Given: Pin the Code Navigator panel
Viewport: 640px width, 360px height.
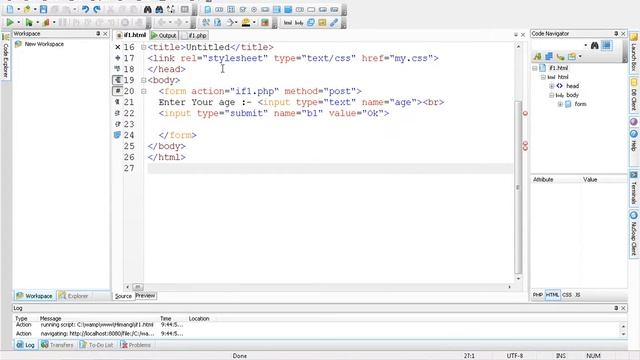Looking at the screenshot, I should (616, 33).
